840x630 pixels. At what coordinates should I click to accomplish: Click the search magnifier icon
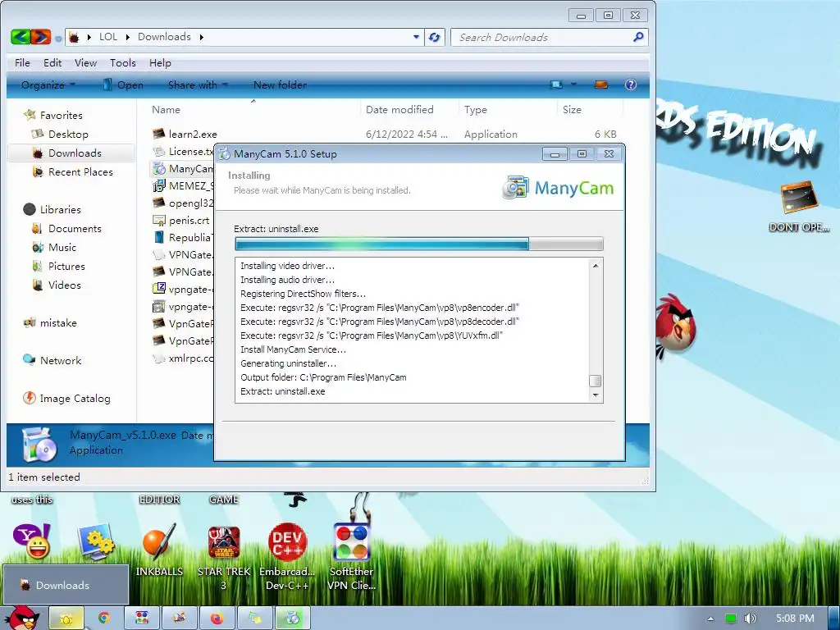pos(638,37)
